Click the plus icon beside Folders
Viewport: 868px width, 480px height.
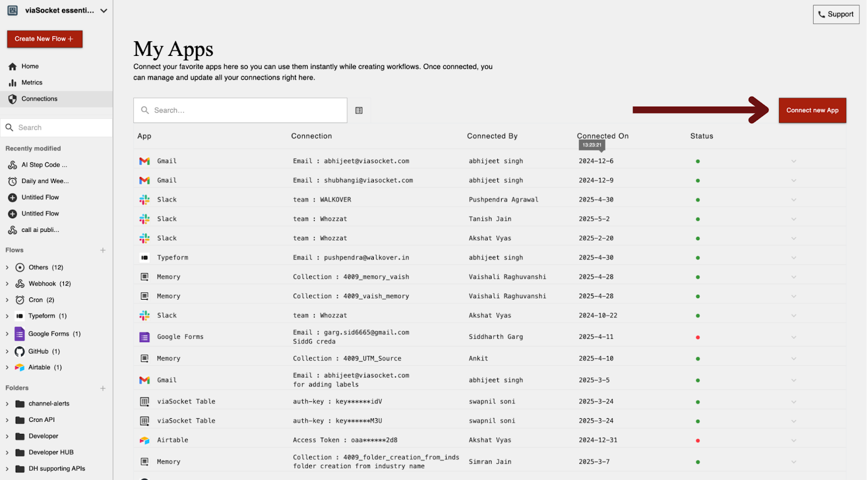click(103, 388)
